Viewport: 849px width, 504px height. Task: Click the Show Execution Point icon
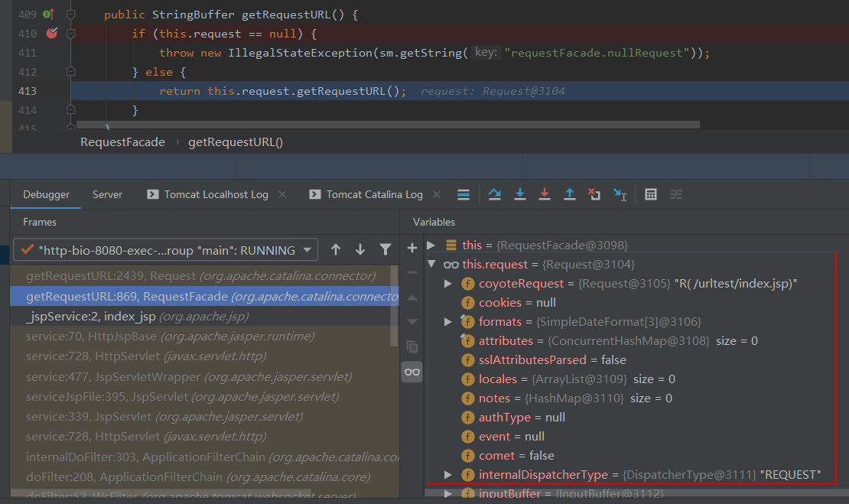coord(464,194)
